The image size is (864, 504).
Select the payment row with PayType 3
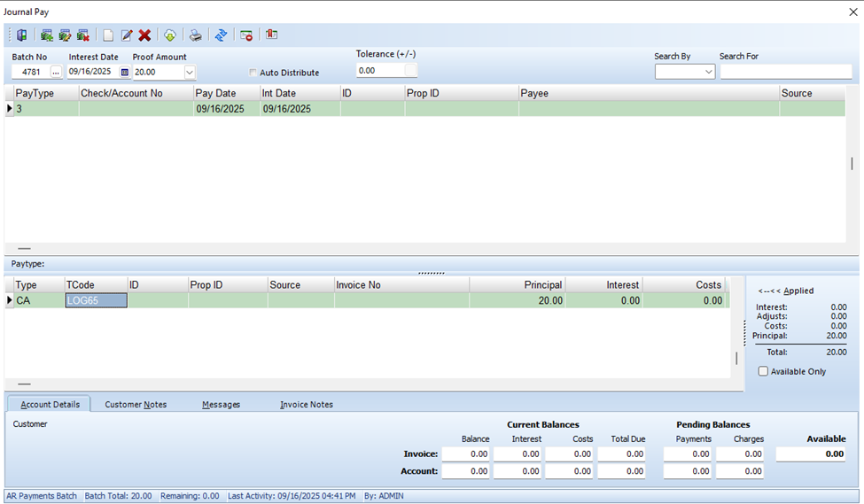tap(424, 109)
